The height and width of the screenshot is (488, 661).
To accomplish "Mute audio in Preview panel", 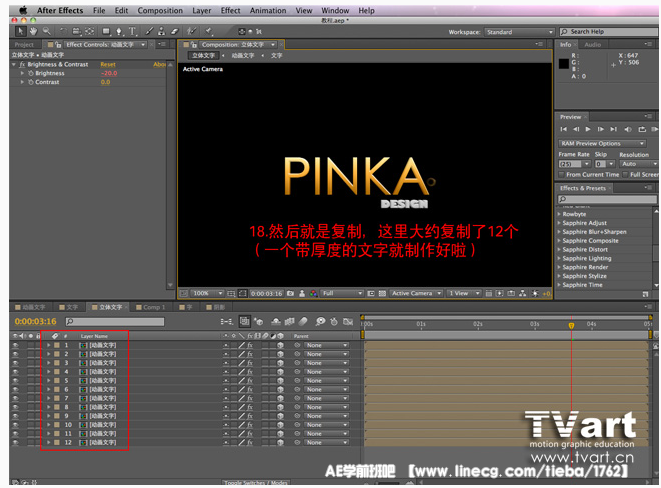I will click(628, 129).
